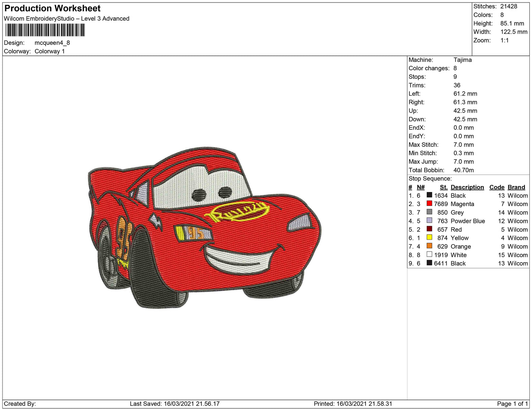Screen dimensions: 532x409
Task: Select the stitch count "1919"
Action: pyautogui.click(x=441, y=255)
